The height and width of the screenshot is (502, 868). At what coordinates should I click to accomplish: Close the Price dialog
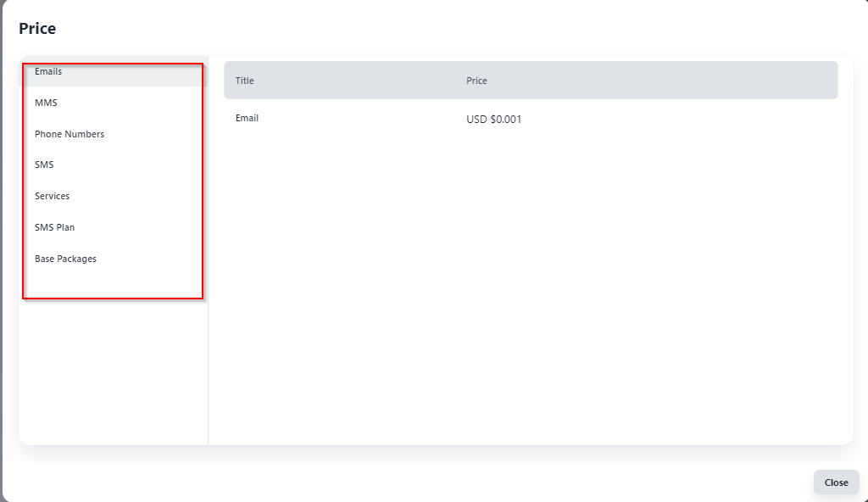(836, 482)
